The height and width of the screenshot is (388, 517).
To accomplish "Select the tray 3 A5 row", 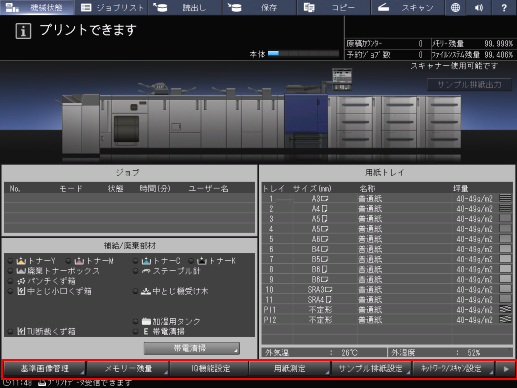I will click(x=387, y=219).
